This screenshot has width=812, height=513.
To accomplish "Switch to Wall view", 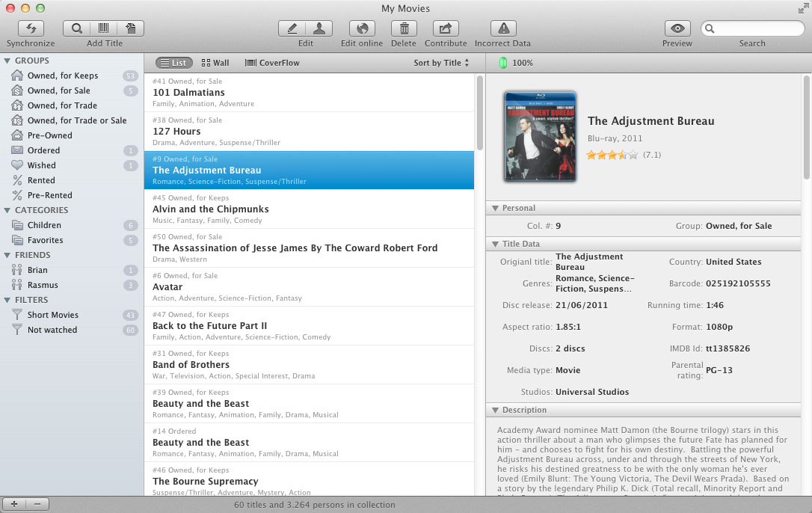I will click(215, 62).
